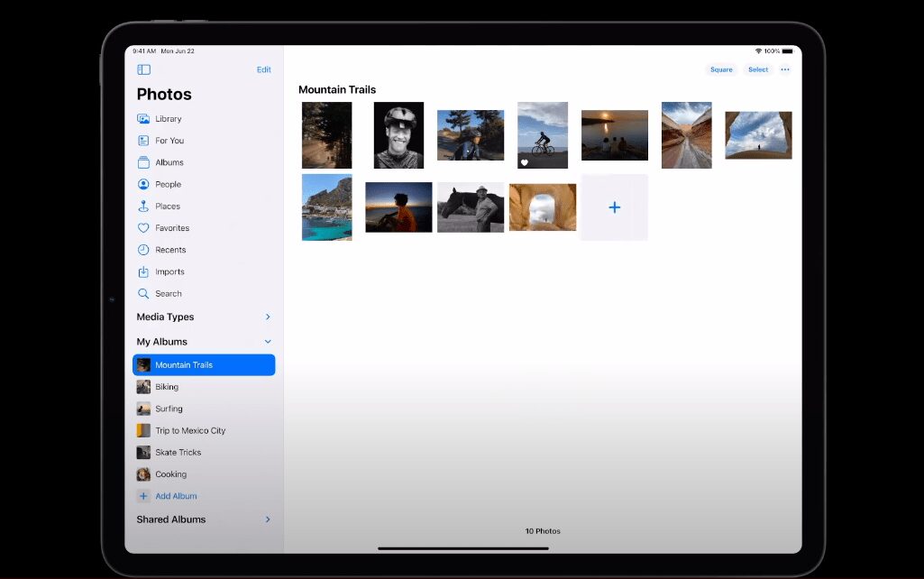This screenshot has height=579, width=924.
Task: Select the People icon in sidebar
Action: click(x=143, y=184)
